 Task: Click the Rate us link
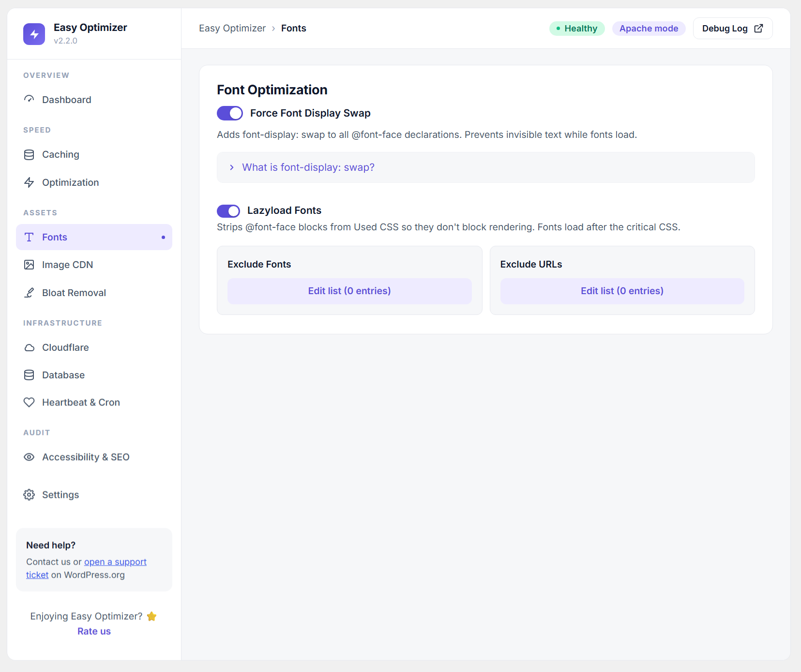click(x=94, y=631)
